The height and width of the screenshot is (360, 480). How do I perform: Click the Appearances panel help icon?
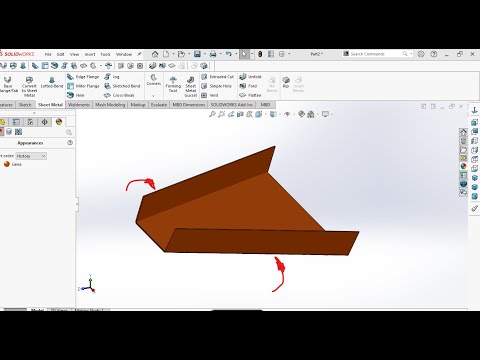click(70, 143)
